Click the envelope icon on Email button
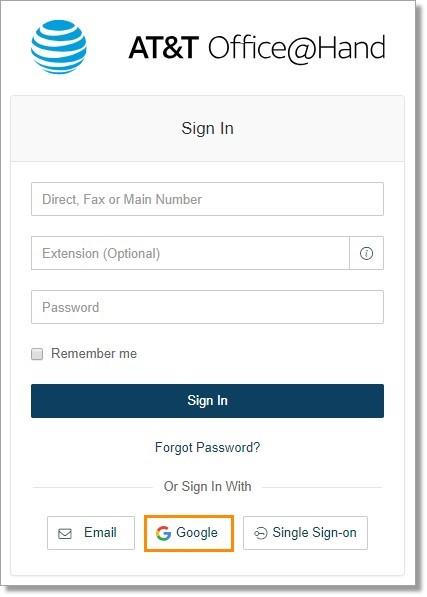Screen dimensions: 427x597 pos(65,533)
